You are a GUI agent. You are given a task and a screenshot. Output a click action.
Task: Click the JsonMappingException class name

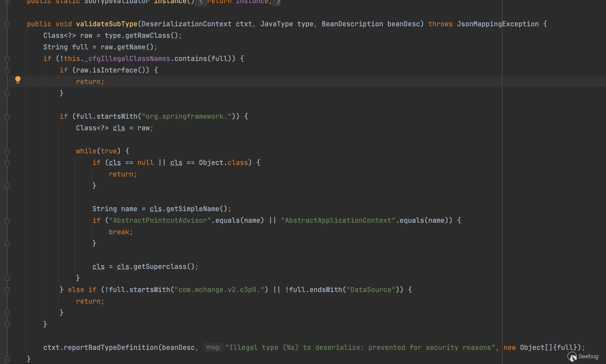pyautogui.click(x=498, y=24)
